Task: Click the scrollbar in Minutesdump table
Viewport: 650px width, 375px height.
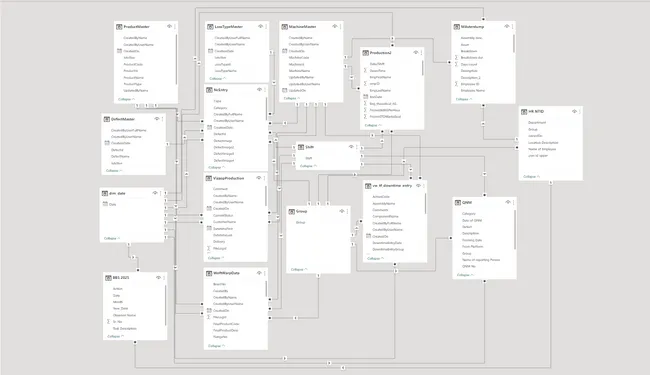Action: coord(514,44)
